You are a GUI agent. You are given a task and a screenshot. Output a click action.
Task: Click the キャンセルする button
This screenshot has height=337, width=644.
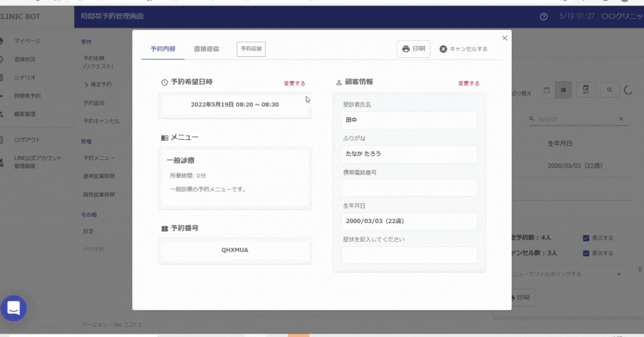pos(464,49)
